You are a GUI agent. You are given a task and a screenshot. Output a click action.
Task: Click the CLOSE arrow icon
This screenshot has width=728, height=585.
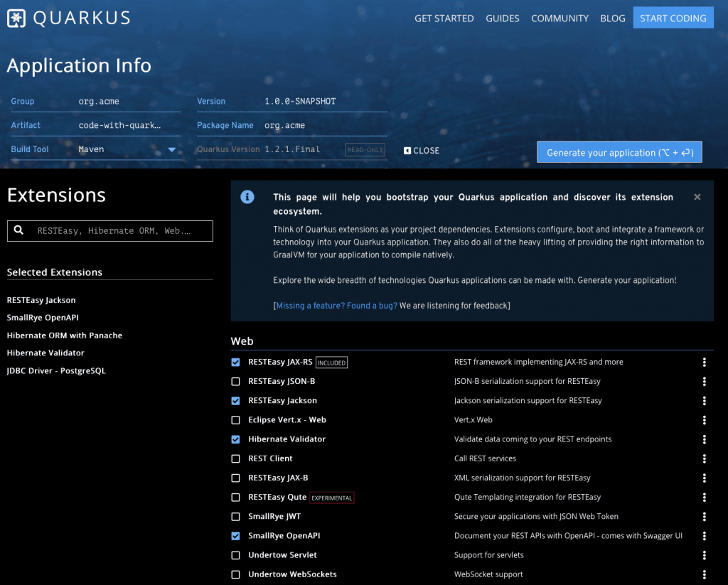[407, 151]
